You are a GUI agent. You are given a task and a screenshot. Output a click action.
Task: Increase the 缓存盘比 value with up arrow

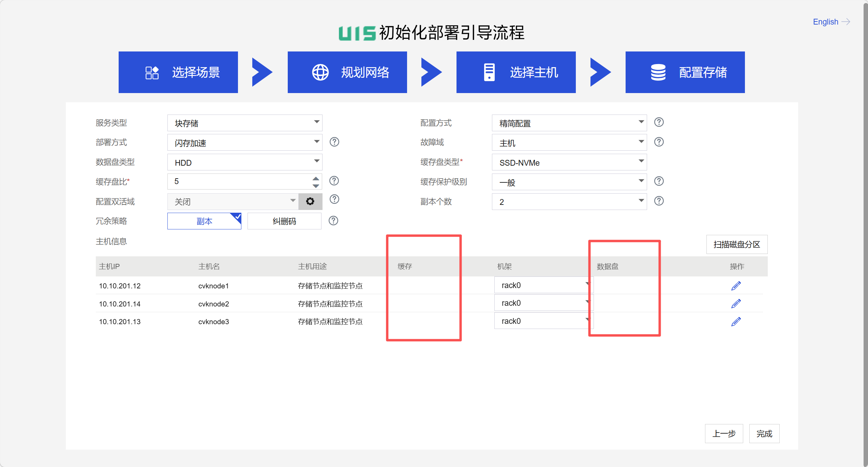tap(316, 178)
